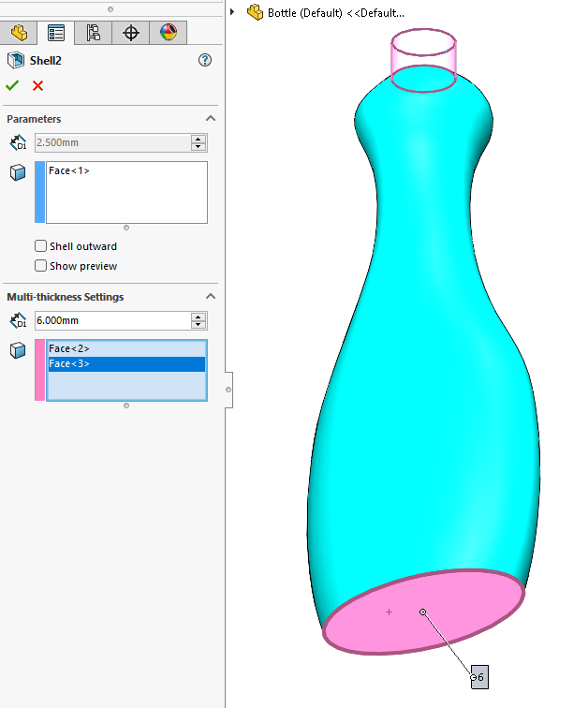This screenshot has height=708, width=588.
Task: Click the 6.000mm multi-thickness input field
Action: point(110,320)
